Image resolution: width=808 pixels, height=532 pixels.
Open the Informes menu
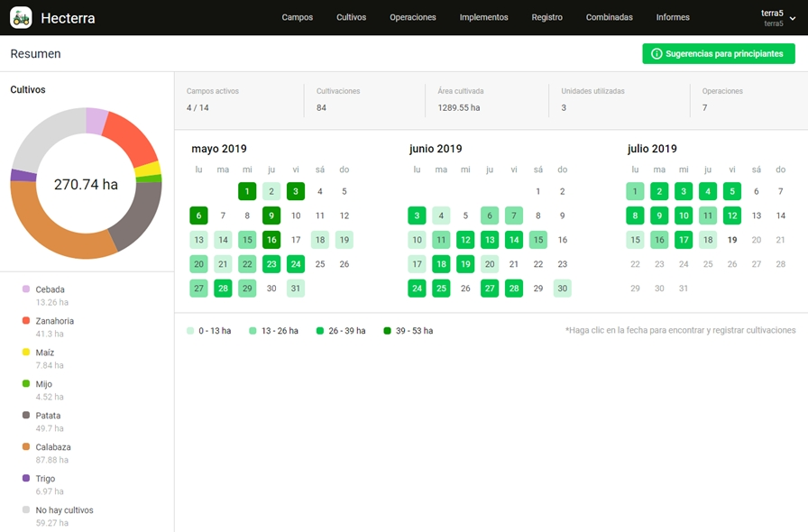click(673, 17)
